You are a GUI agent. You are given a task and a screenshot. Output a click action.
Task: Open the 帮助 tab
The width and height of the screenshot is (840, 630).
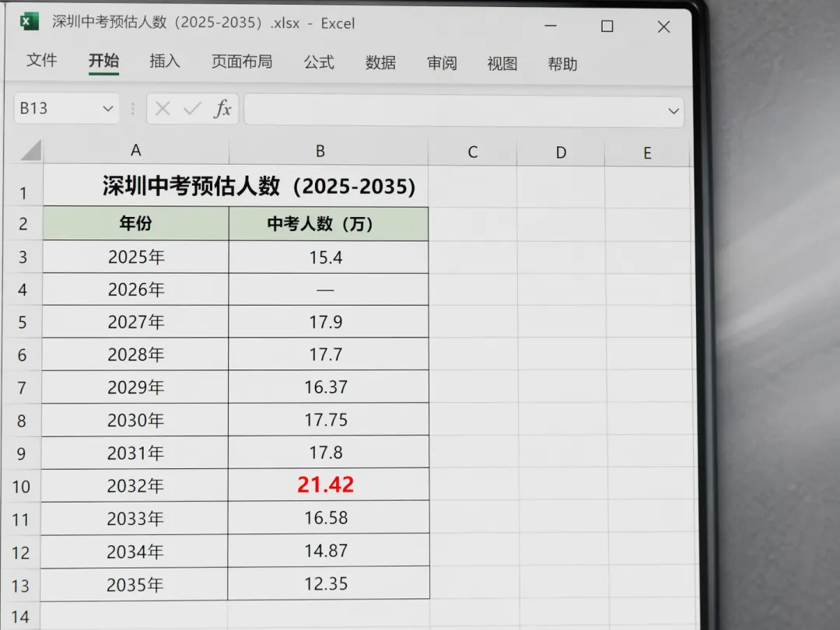(562, 65)
